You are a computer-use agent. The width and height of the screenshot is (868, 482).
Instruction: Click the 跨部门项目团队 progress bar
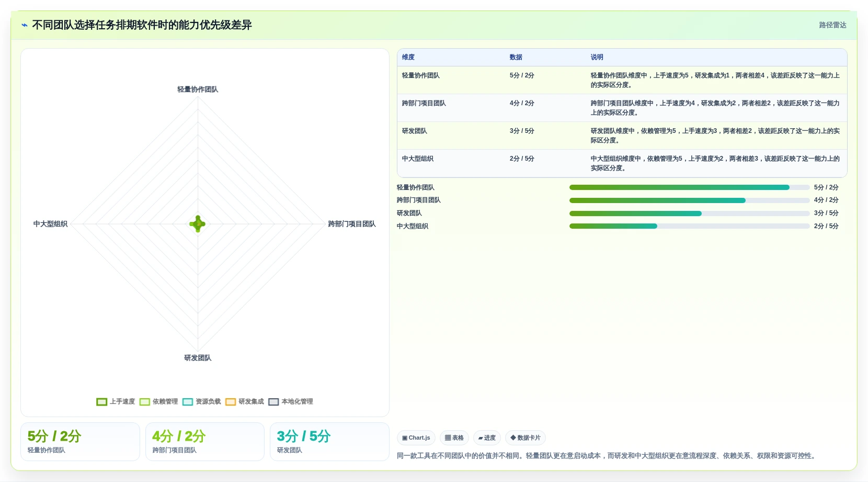click(x=689, y=200)
